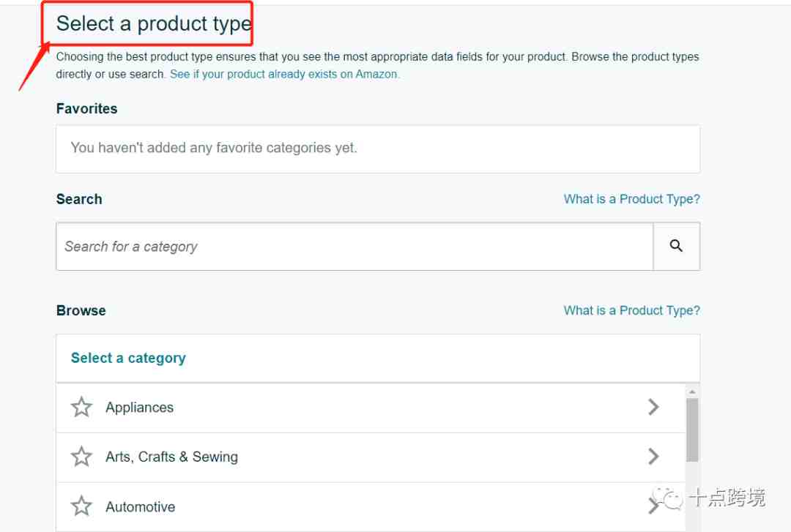Screen dimensions: 791x532
Task: Click 'What is a Product Type?' beside Browse
Action: 631,310
